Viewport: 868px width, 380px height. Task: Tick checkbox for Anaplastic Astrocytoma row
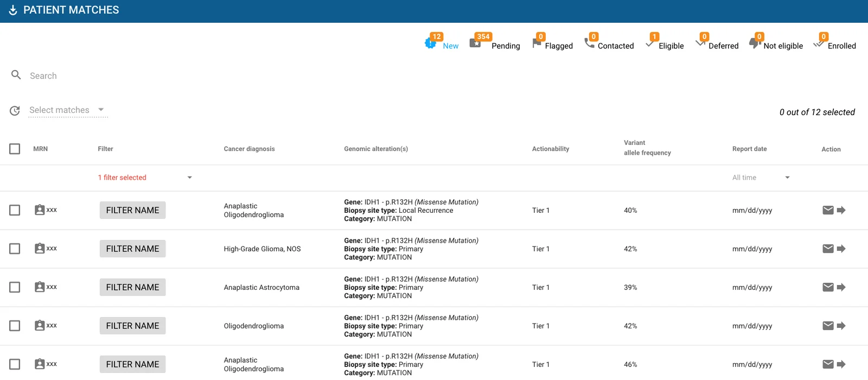(x=15, y=287)
